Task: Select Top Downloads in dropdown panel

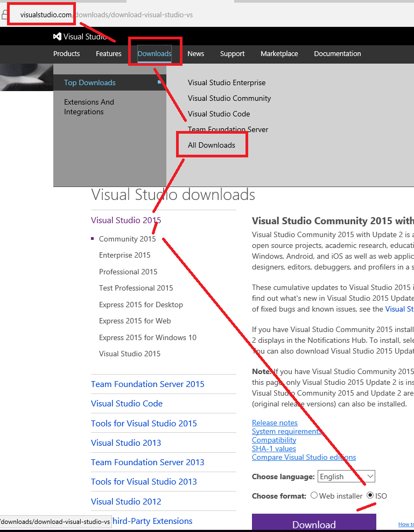Action: [110, 82]
